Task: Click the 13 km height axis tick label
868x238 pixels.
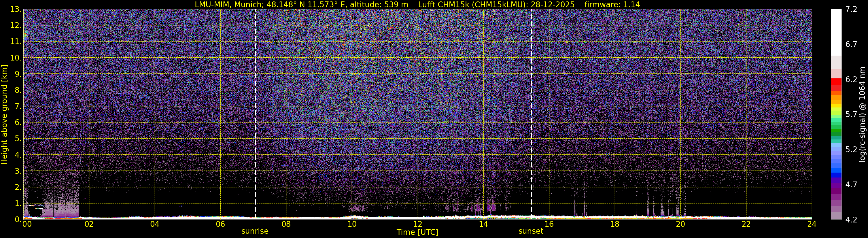Action: (x=16, y=10)
